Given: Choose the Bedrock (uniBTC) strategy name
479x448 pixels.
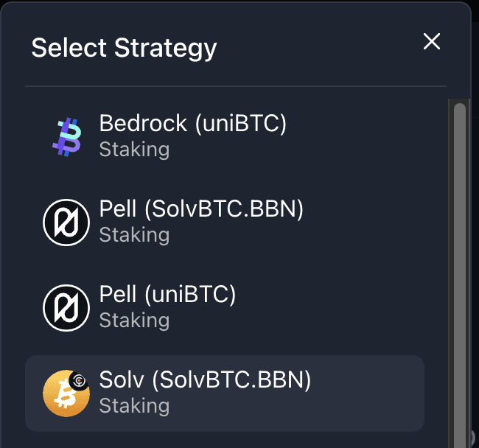Looking at the screenshot, I should pos(192,124).
